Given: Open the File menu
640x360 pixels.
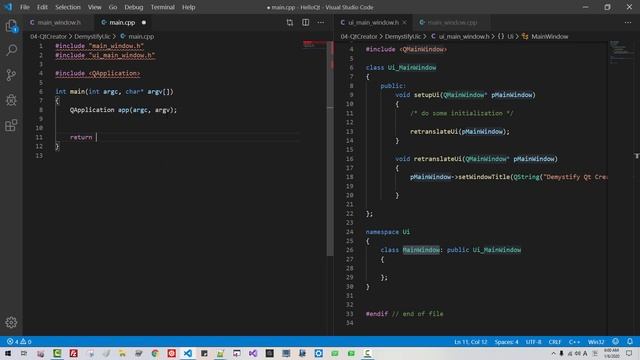Looking at the screenshot, I should (24, 7).
